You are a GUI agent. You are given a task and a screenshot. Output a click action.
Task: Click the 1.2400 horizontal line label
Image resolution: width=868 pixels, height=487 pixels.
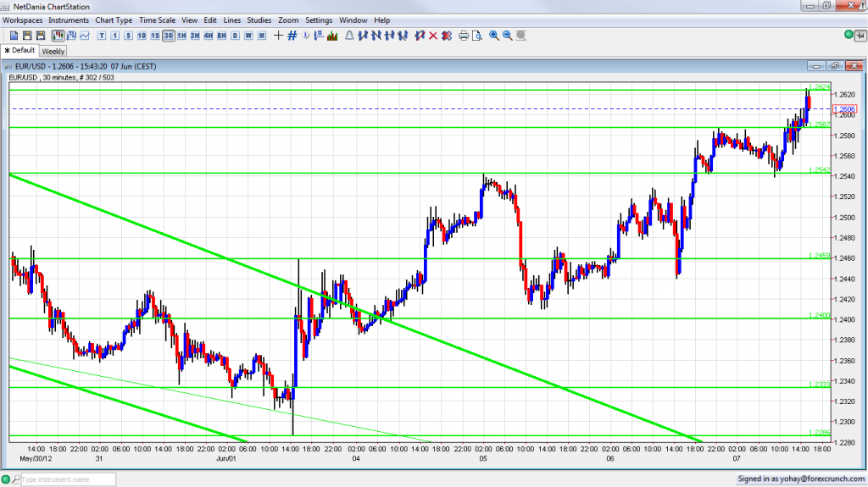tap(820, 315)
